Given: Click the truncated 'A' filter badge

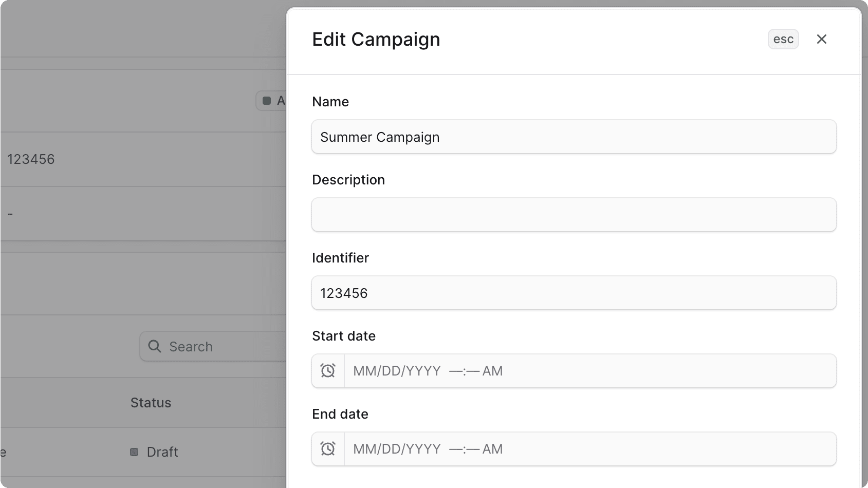Looking at the screenshot, I should pos(275,100).
